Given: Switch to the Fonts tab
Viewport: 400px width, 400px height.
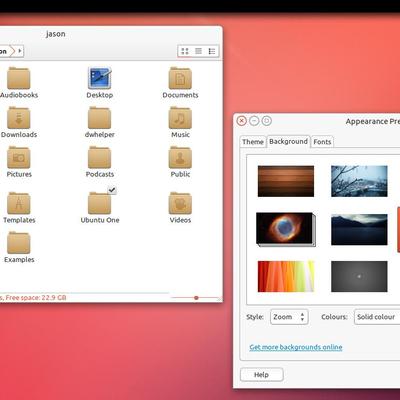Looking at the screenshot, I should coord(322,142).
